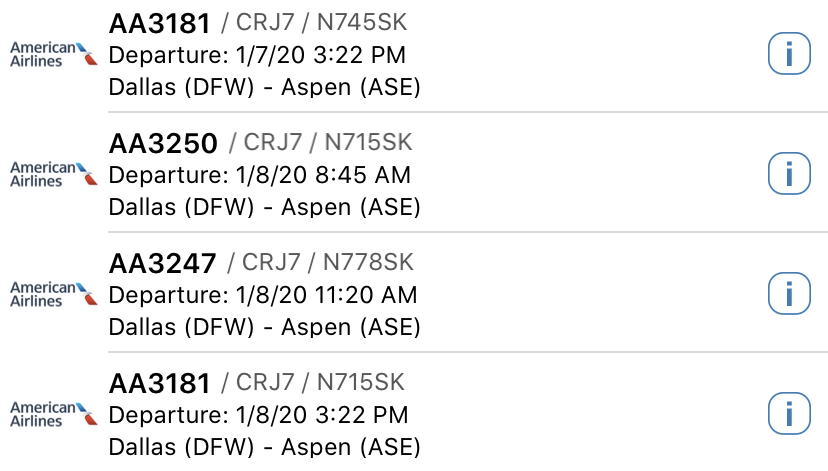
Task: Select flight number AA3247 heading
Action: (162, 264)
